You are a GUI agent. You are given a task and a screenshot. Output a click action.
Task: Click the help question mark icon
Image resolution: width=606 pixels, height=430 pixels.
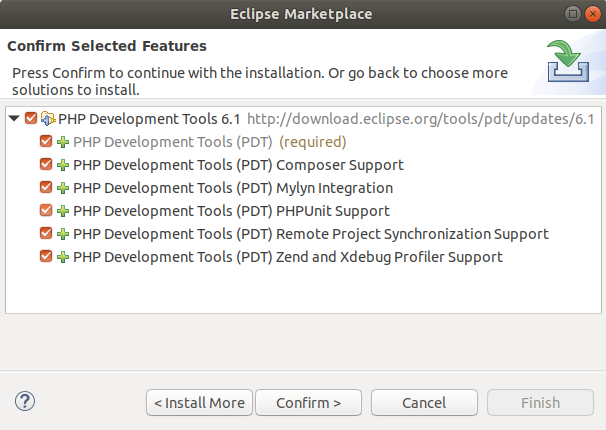click(x=25, y=401)
